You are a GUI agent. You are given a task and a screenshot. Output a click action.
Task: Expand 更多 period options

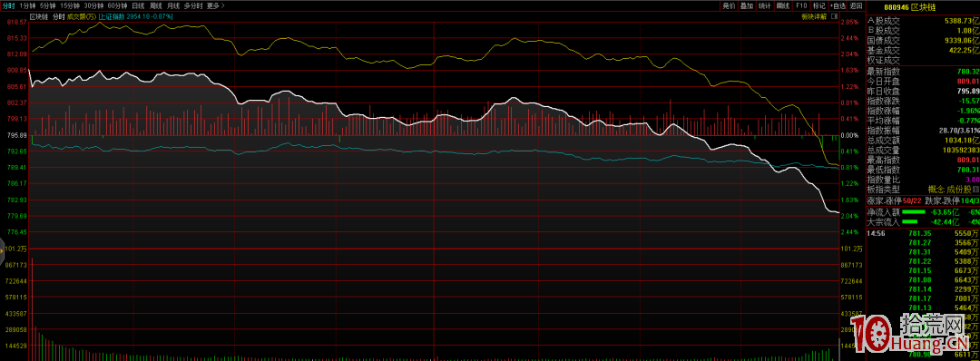coord(216,5)
